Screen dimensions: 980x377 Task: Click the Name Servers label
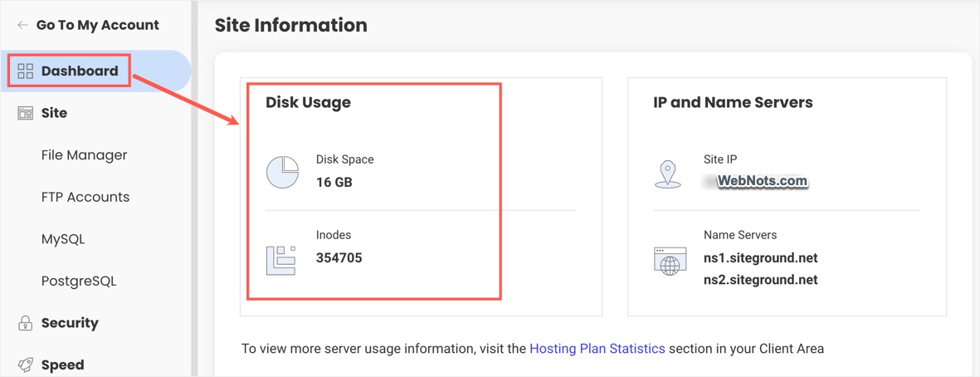[740, 235]
